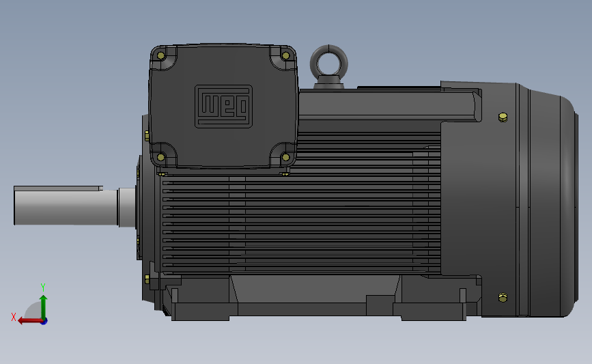Click the blue Z axis dot on triad
The height and width of the screenshot is (364, 592).
[44, 322]
